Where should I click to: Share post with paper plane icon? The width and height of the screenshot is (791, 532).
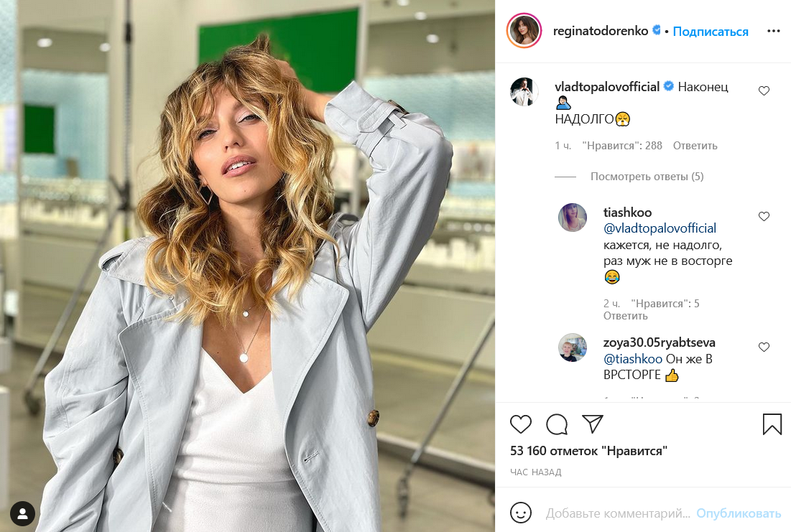click(593, 424)
